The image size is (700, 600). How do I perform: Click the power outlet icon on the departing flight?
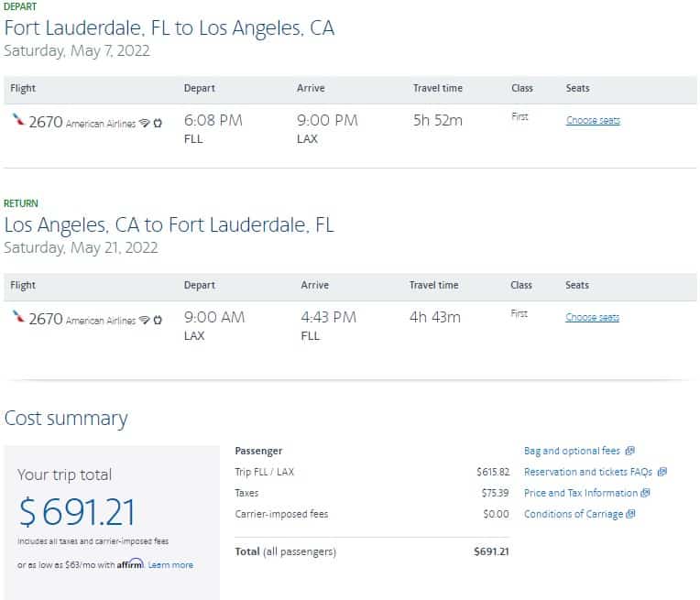[158, 123]
